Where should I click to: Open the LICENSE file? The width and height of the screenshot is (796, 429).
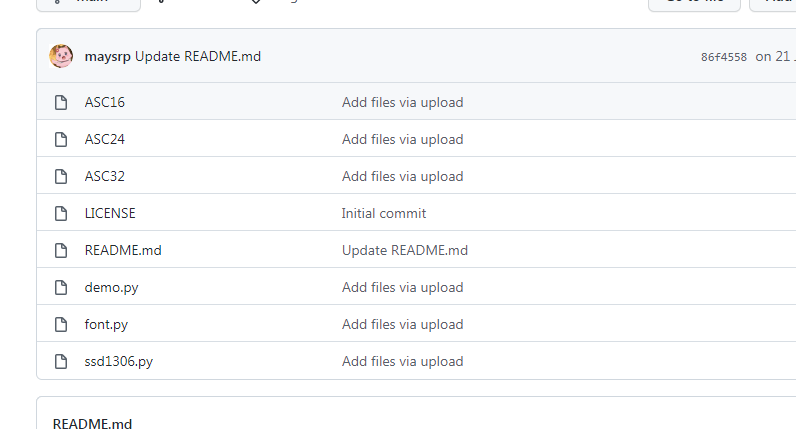110,213
